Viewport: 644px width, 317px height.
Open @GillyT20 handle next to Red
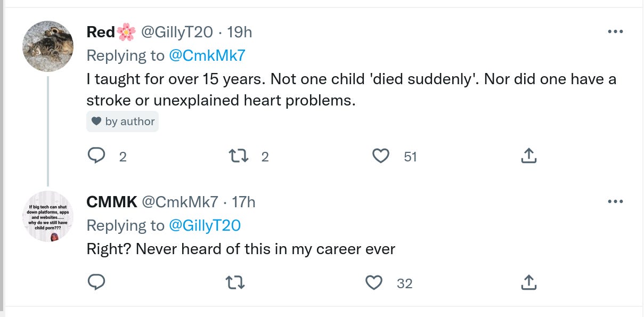(177, 32)
